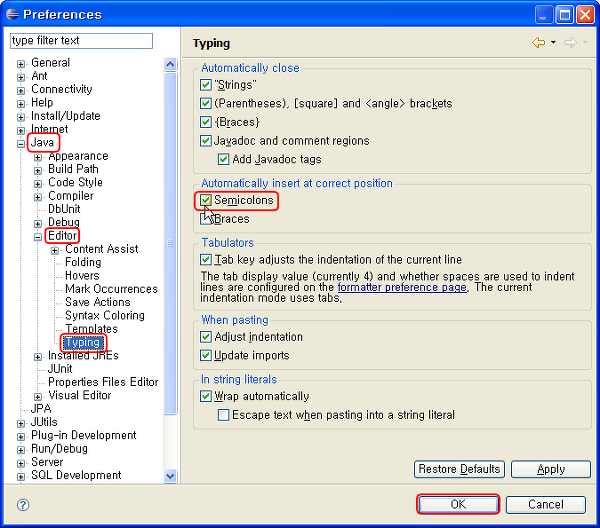Open the Save Actions preference page

[x=98, y=302]
